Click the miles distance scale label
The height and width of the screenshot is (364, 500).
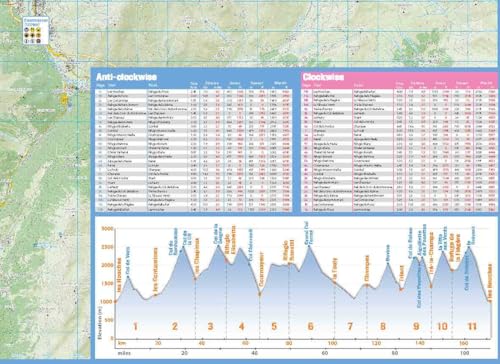click(124, 353)
